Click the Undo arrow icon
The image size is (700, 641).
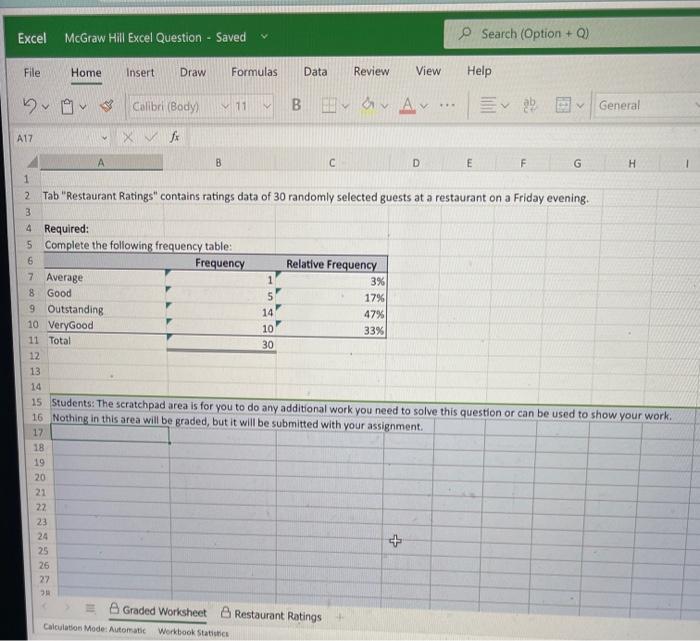(29, 106)
